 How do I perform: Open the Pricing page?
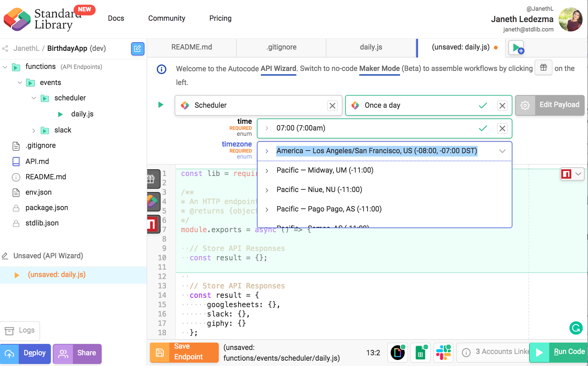coord(220,18)
